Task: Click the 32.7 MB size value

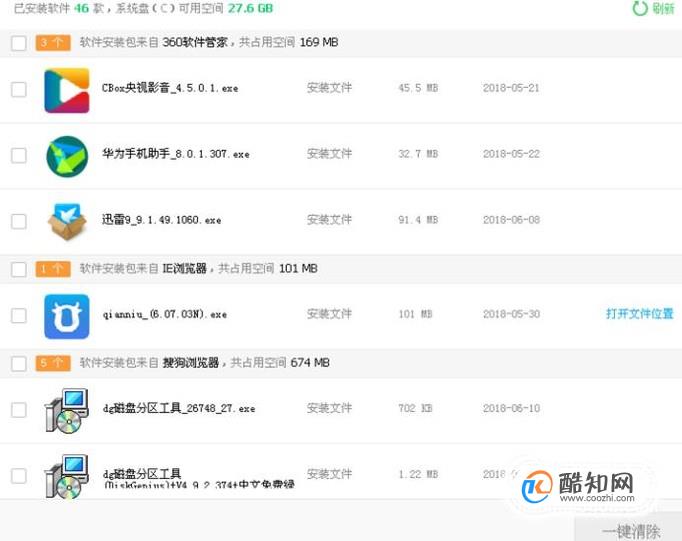Action: coord(418,154)
